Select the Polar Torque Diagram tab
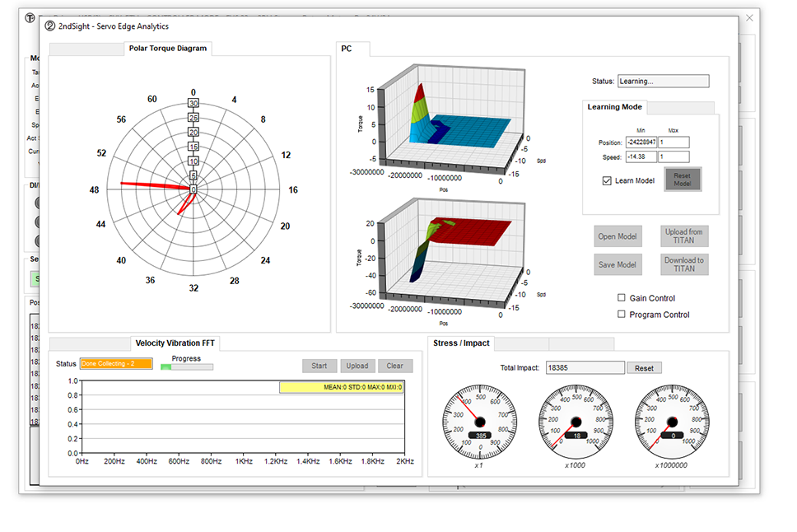The image size is (797, 532). pos(168,49)
